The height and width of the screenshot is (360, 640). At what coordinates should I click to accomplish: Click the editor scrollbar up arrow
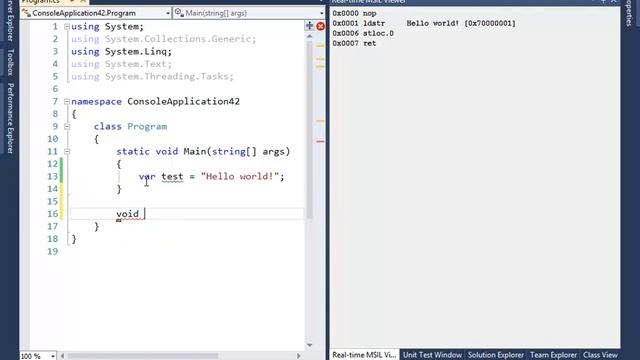[309, 36]
